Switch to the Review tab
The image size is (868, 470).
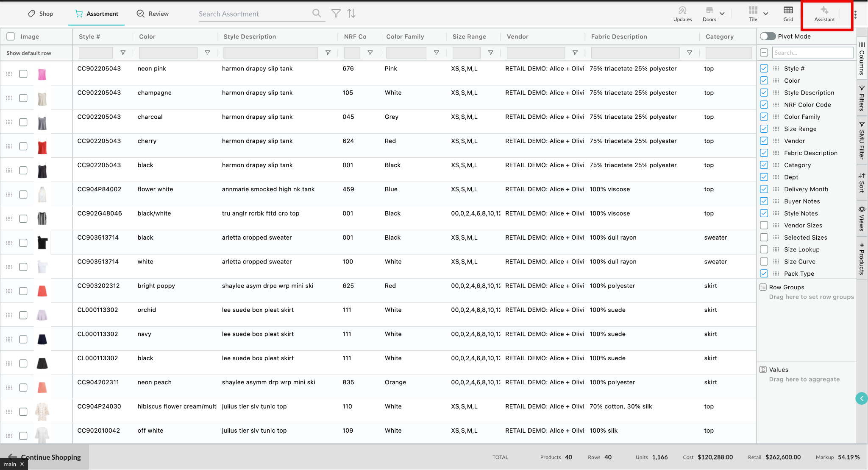[x=153, y=14]
